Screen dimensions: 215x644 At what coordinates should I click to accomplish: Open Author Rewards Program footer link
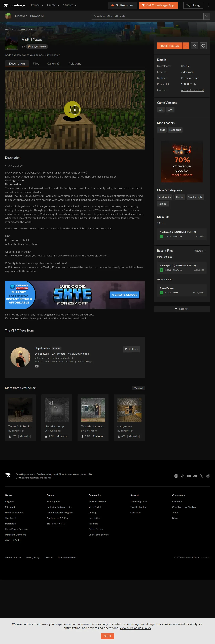click(x=60, y=512)
